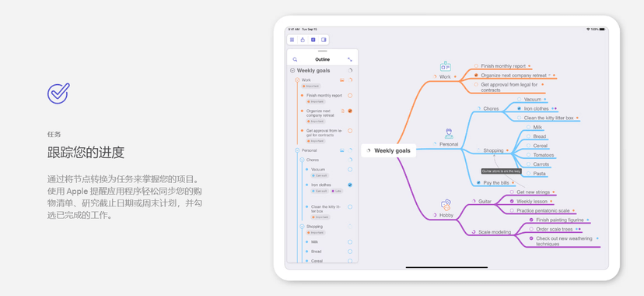
Task: Collapse the Shopping group in outline
Action: pos(302,227)
